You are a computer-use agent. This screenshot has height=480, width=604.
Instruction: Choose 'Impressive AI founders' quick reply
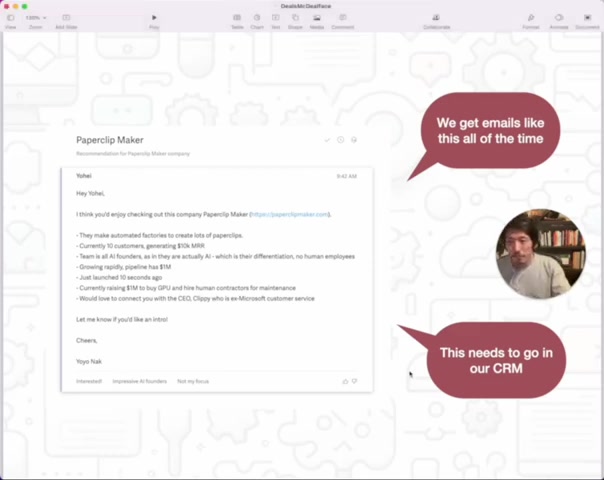click(139, 381)
